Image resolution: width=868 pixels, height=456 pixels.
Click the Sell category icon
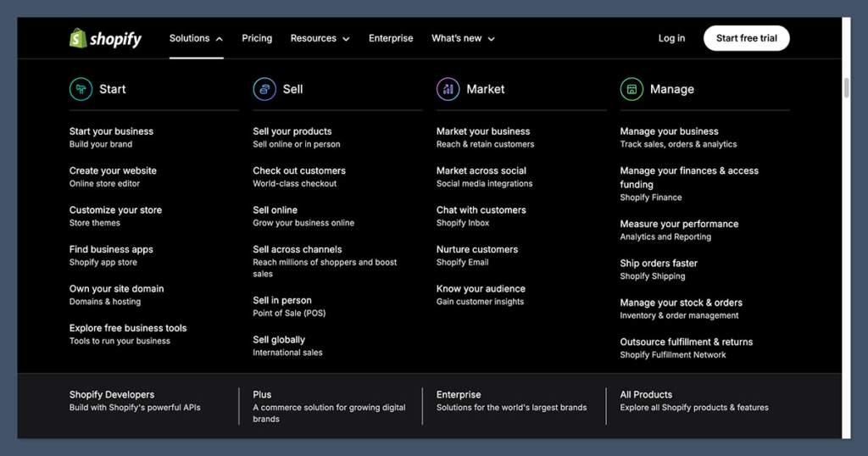pyautogui.click(x=264, y=89)
